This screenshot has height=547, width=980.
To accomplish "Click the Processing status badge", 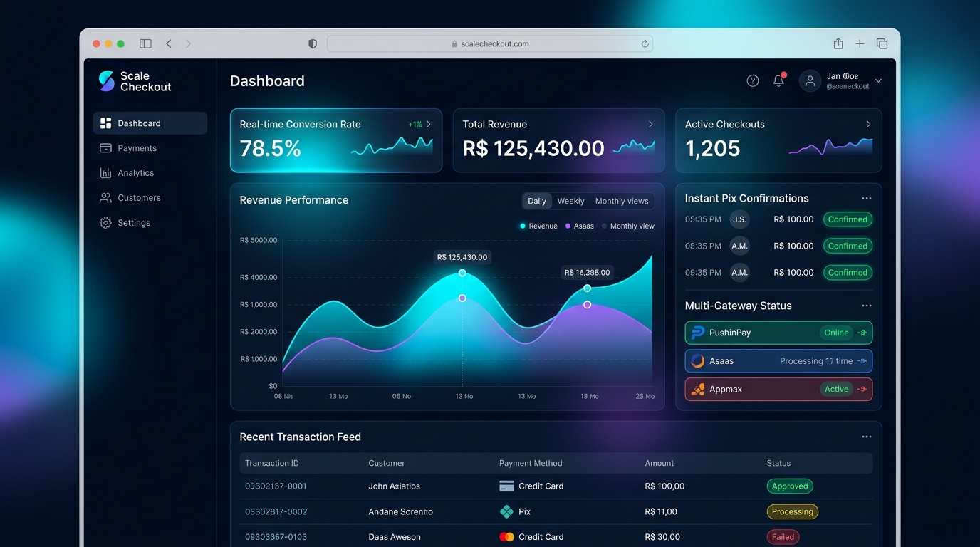I will click(793, 511).
